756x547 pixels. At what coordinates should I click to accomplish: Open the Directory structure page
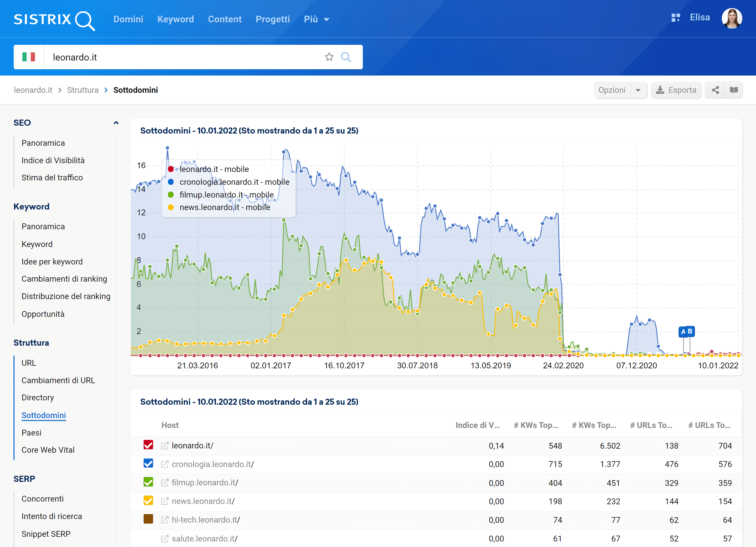point(38,398)
